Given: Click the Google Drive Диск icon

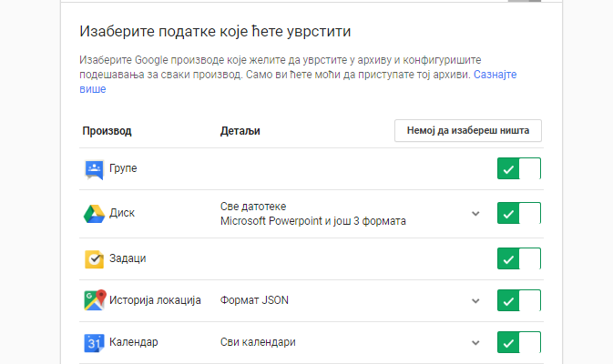Looking at the screenshot, I should pyautogui.click(x=94, y=214).
